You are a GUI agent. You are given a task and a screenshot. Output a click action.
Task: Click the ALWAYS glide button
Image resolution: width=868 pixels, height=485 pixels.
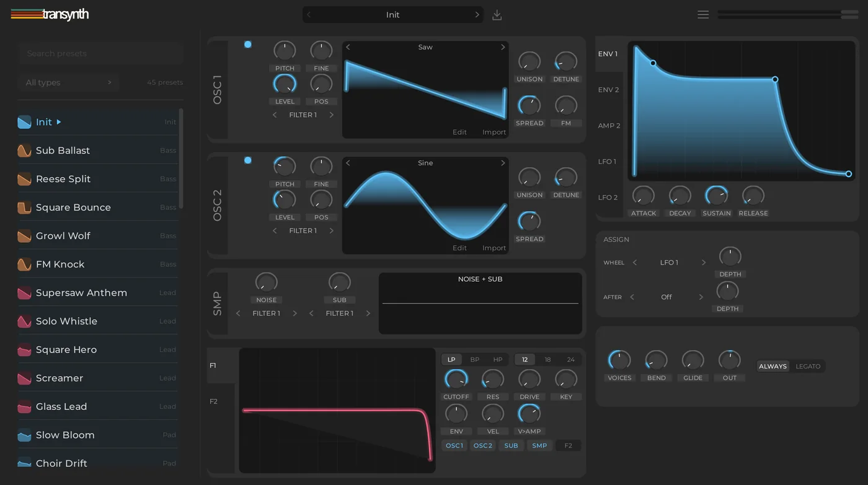click(773, 366)
